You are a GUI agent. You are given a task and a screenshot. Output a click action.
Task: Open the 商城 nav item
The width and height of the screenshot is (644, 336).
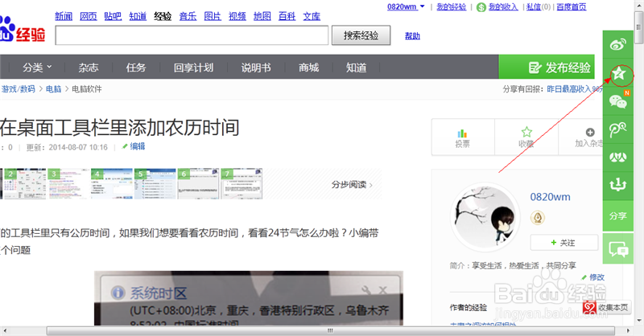click(309, 68)
